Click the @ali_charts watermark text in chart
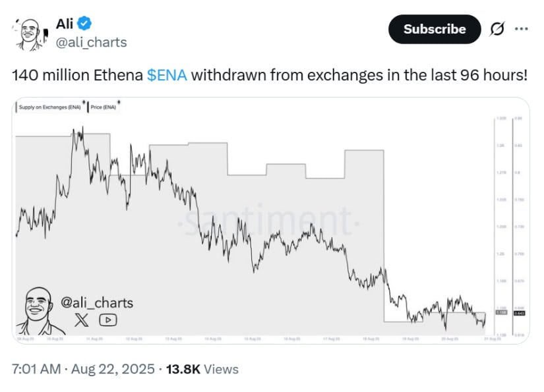Viewport: 544px width, 392px height. (x=97, y=302)
